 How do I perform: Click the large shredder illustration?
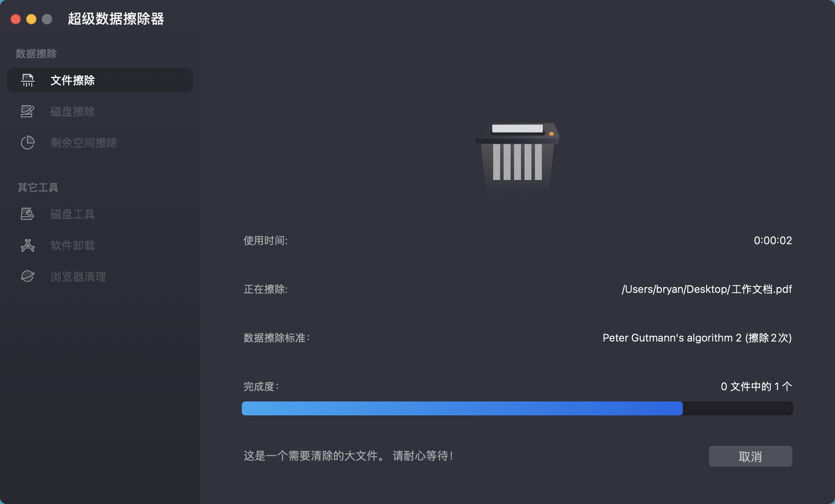517,159
